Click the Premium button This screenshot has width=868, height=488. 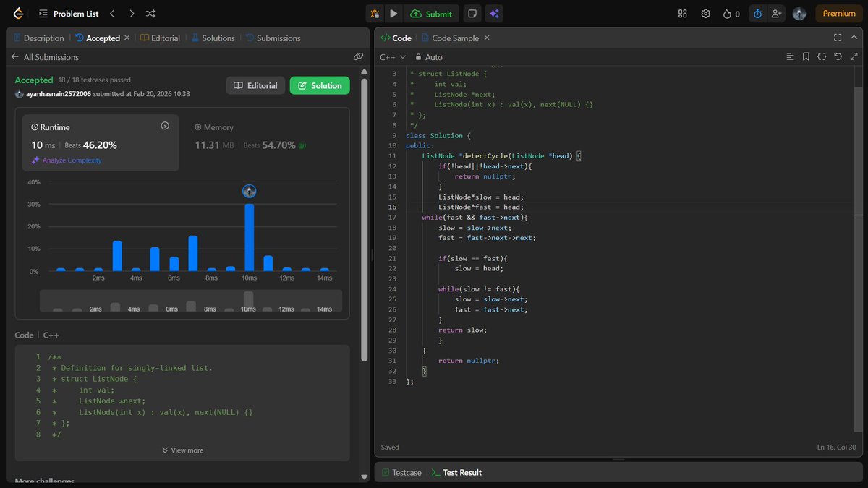pos(839,14)
